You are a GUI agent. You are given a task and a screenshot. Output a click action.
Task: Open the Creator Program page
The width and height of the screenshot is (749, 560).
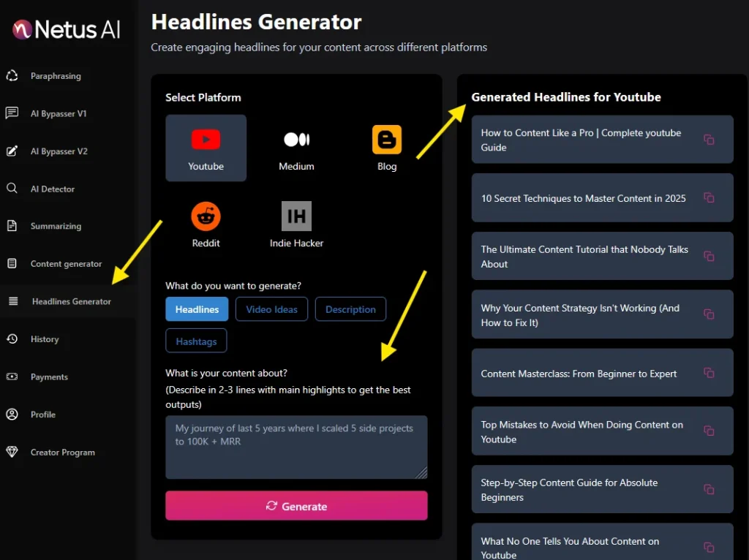tap(62, 452)
